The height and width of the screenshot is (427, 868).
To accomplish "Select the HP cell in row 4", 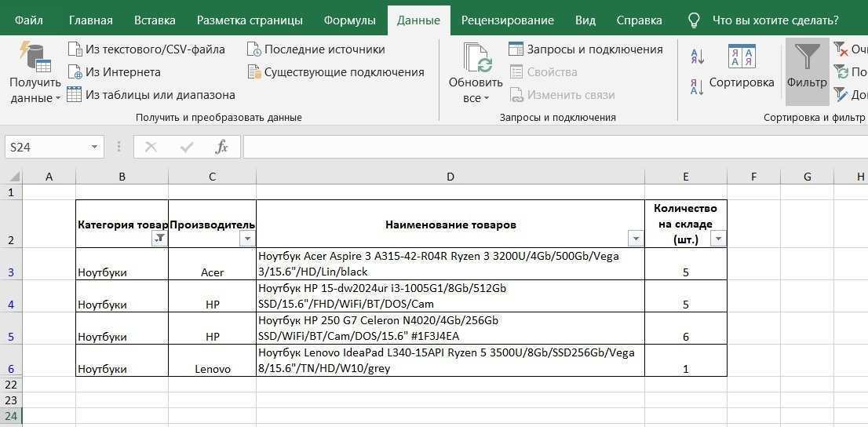I will pyautogui.click(x=213, y=296).
